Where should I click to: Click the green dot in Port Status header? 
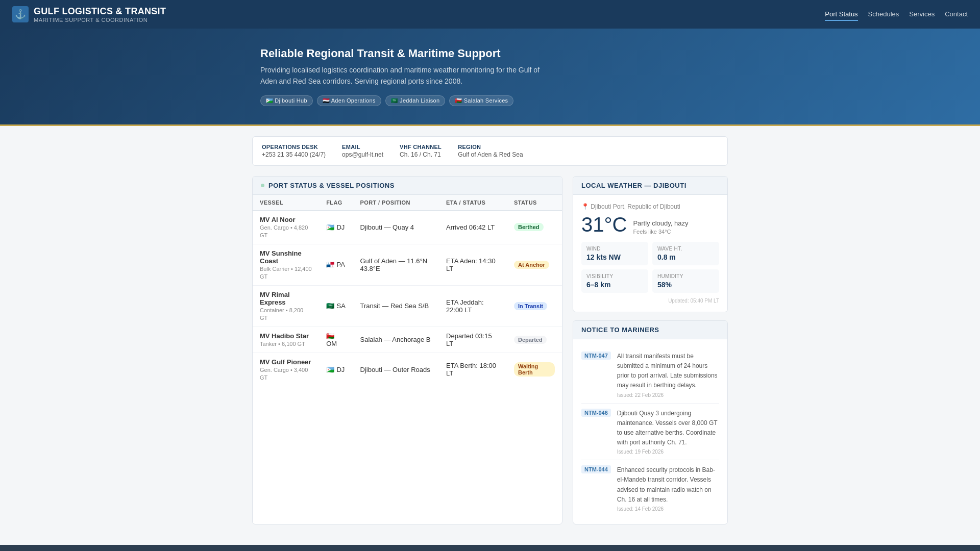click(263, 186)
